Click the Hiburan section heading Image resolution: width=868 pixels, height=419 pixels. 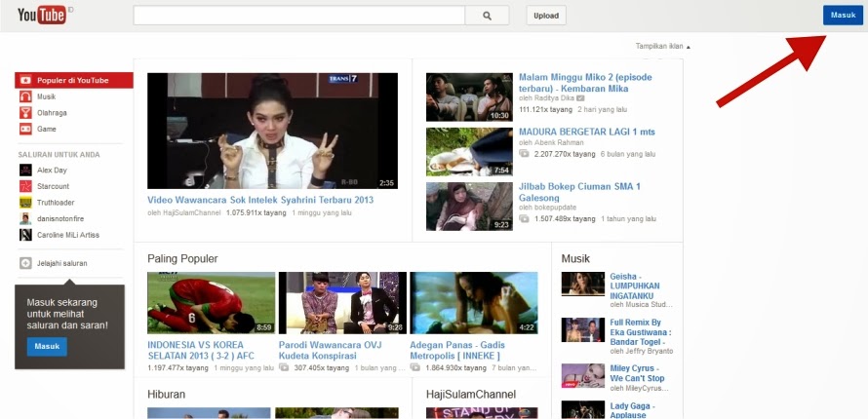(166, 394)
